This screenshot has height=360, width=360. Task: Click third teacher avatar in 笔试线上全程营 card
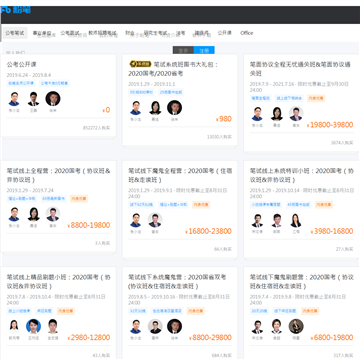click(53, 214)
